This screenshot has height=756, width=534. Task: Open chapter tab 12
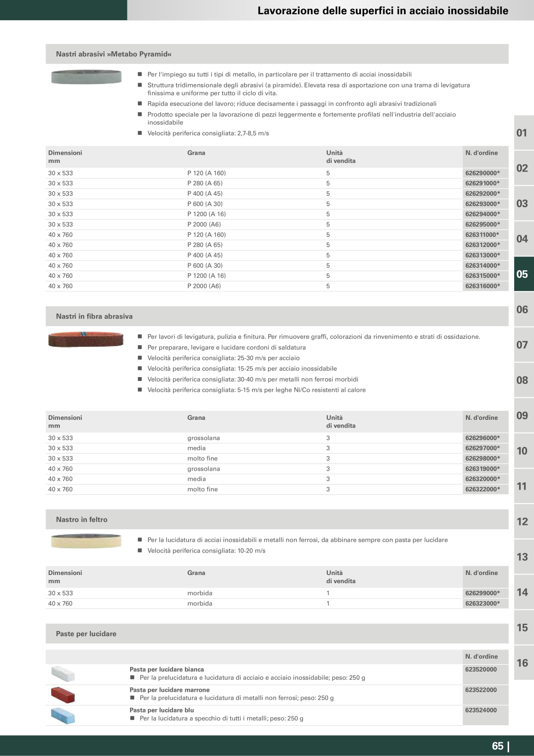click(524, 522)
